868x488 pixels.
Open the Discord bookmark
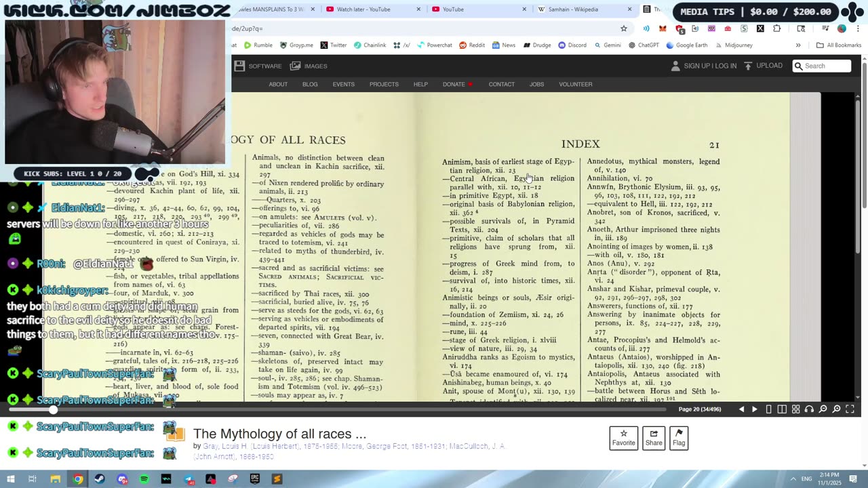pyautogui.click(x=572, y=45)
